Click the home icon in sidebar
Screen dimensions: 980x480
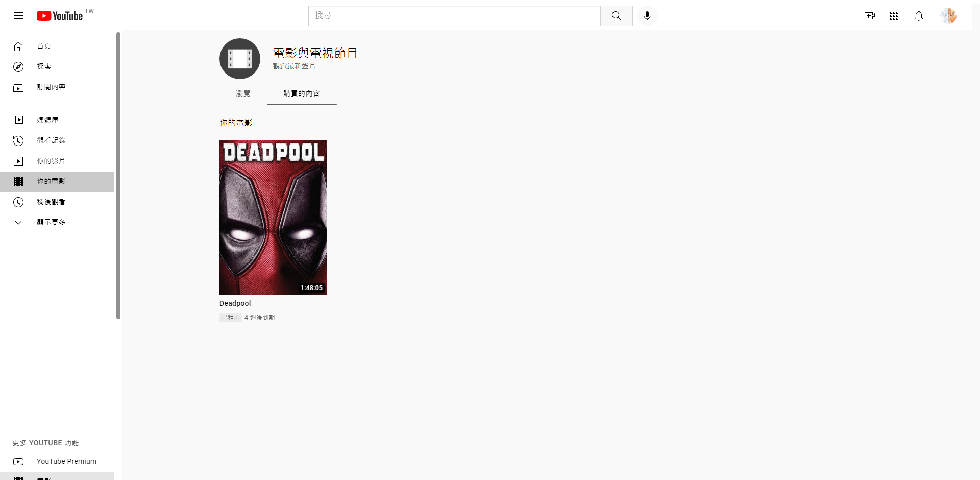(18, 46)
